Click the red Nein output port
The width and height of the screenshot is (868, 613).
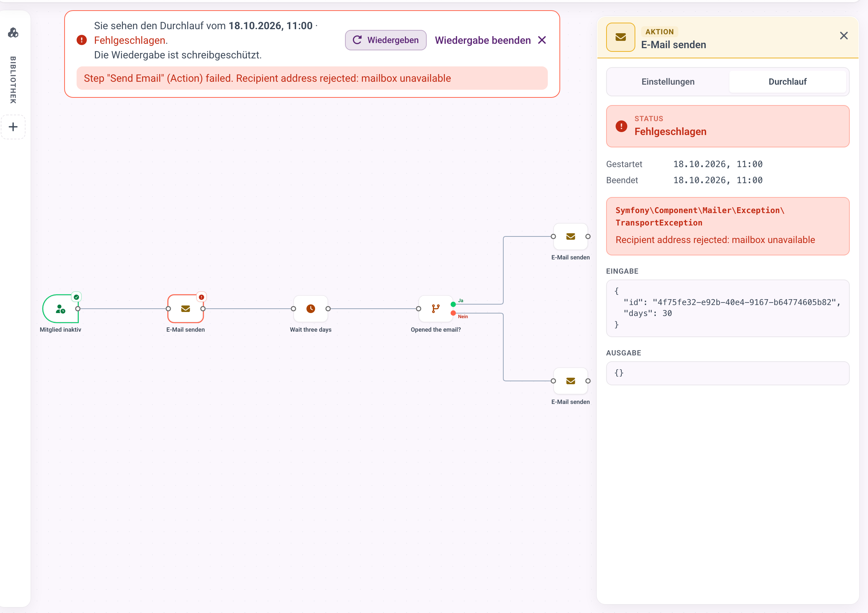453,313
